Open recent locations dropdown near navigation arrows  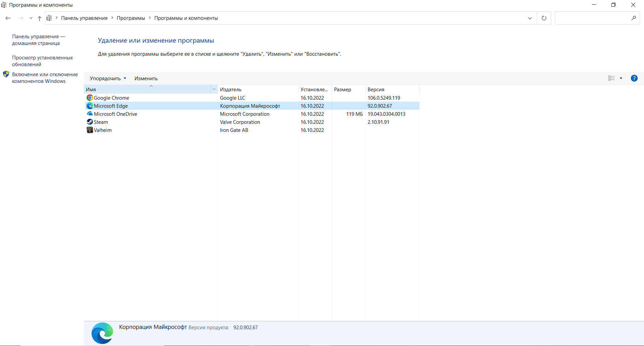coord(31,18)
